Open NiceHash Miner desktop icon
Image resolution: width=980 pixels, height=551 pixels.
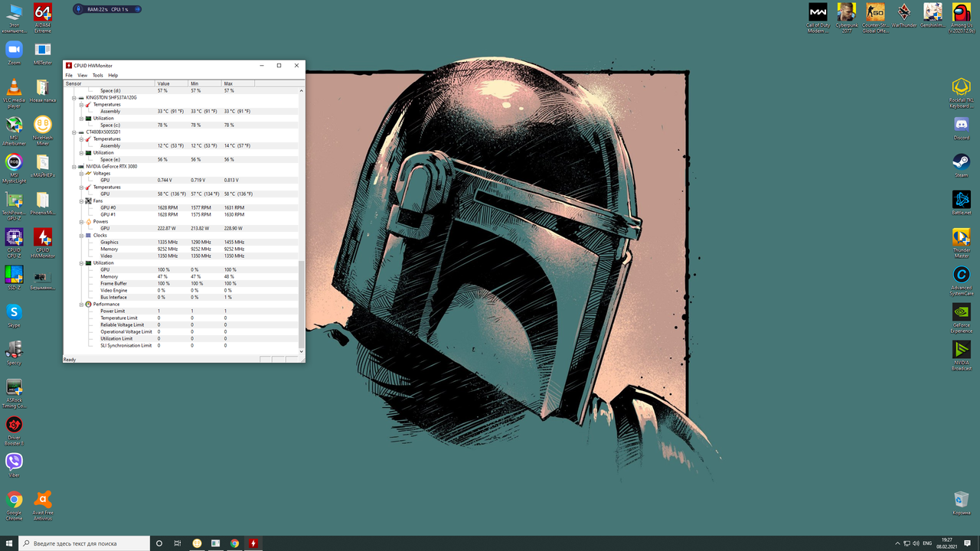43,131
